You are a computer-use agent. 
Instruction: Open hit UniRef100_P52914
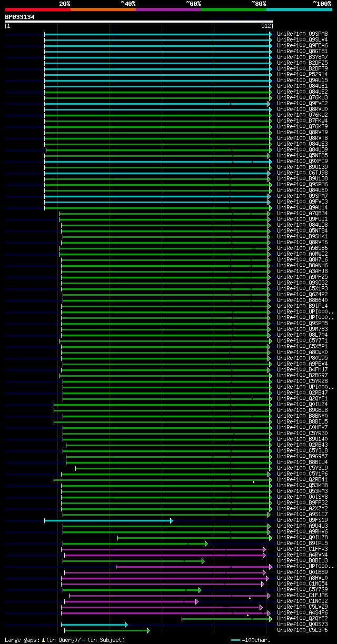302,74
